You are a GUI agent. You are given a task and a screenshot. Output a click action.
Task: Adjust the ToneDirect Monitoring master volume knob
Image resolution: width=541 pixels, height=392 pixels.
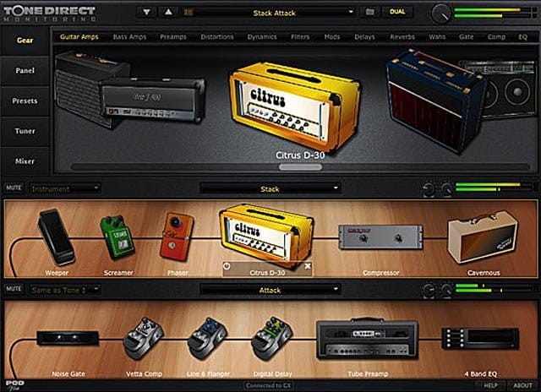pyautogui.click(x=441, y=14)
